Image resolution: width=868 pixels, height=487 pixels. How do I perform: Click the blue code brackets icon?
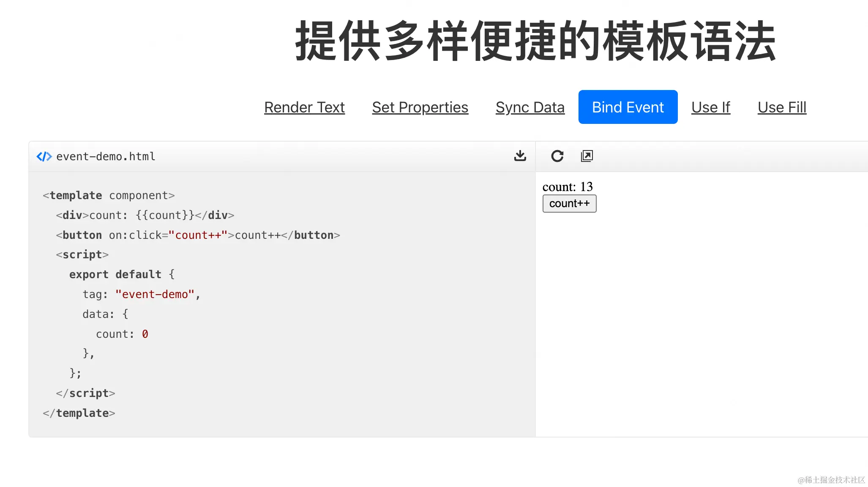click(44, 156)
